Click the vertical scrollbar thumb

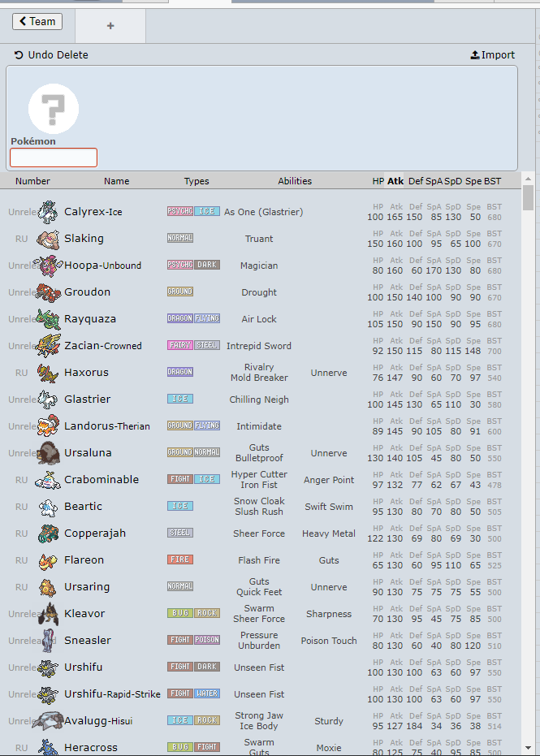(x=528, y=197)
